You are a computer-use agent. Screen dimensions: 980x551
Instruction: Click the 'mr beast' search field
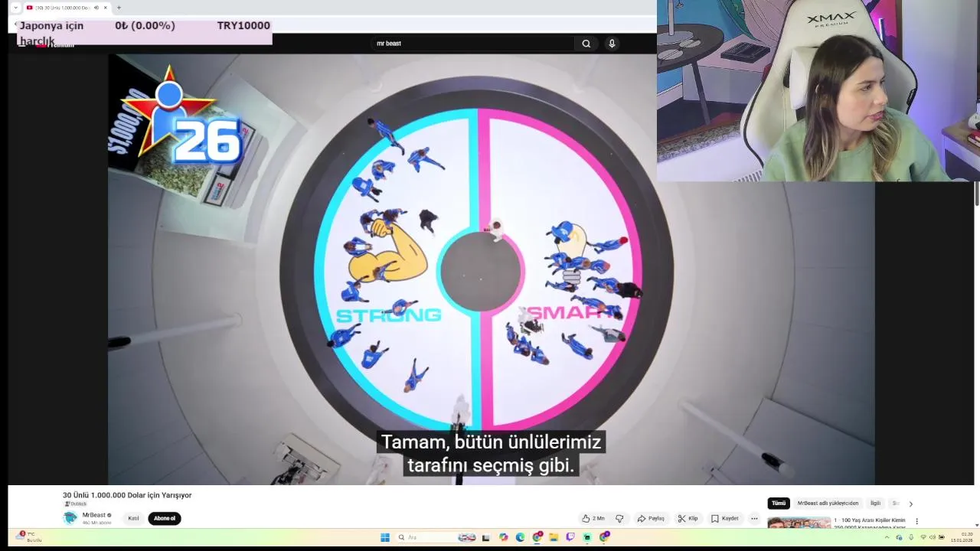(473, 44)
